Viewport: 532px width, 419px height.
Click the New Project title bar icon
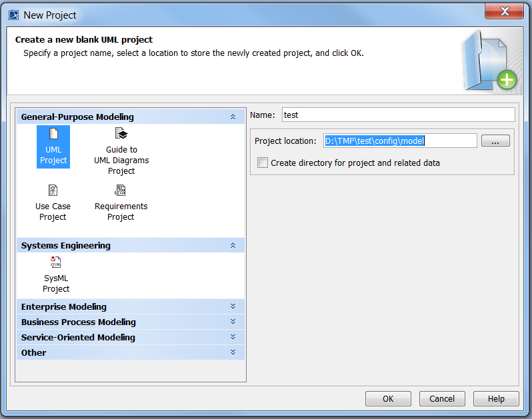pos(13,15)
